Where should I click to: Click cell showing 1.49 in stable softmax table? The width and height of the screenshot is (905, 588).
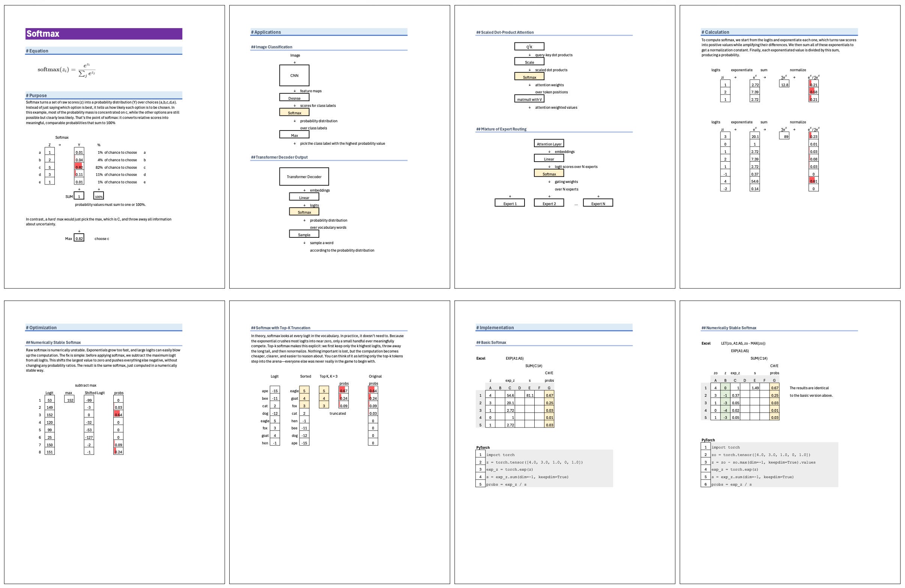tap(755, 388)
